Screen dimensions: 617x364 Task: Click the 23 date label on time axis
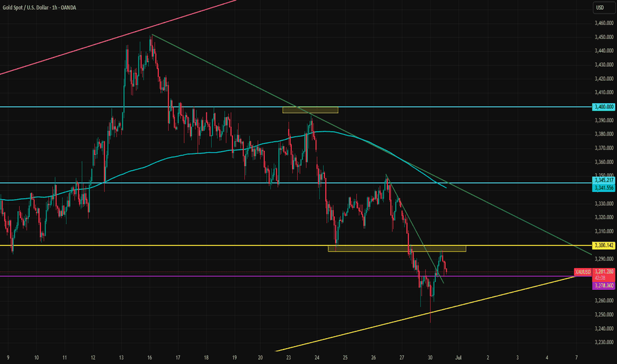pos(289,357)
